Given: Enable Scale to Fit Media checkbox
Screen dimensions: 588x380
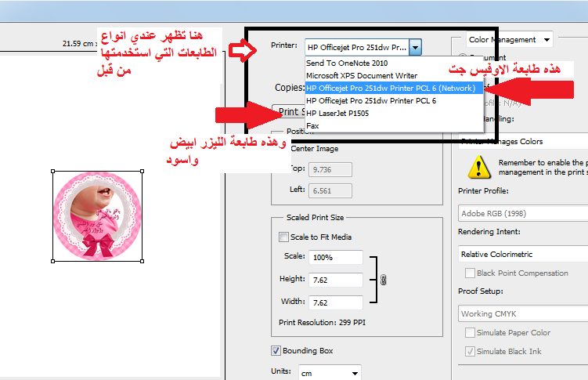Looking at the screenshot, I should coord(283,237).
